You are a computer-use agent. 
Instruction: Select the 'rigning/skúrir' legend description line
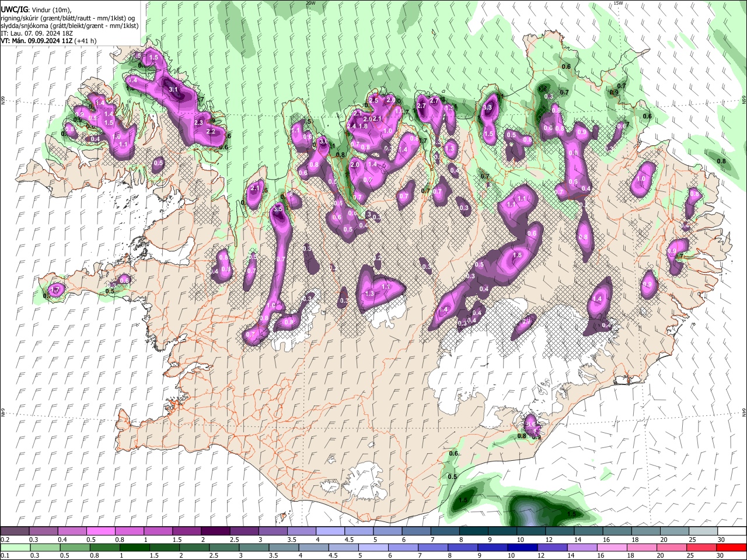coord(67,17)
